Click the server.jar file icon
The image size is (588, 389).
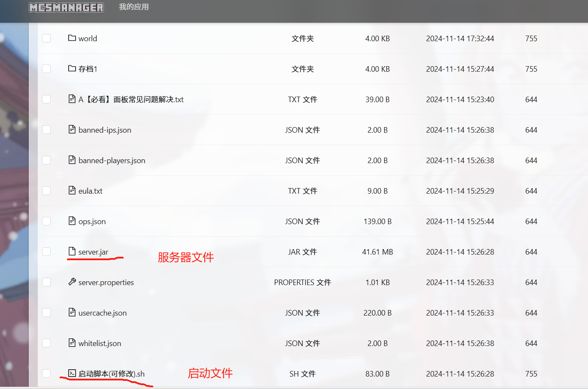pyautogui.click(x=72, y=252)
